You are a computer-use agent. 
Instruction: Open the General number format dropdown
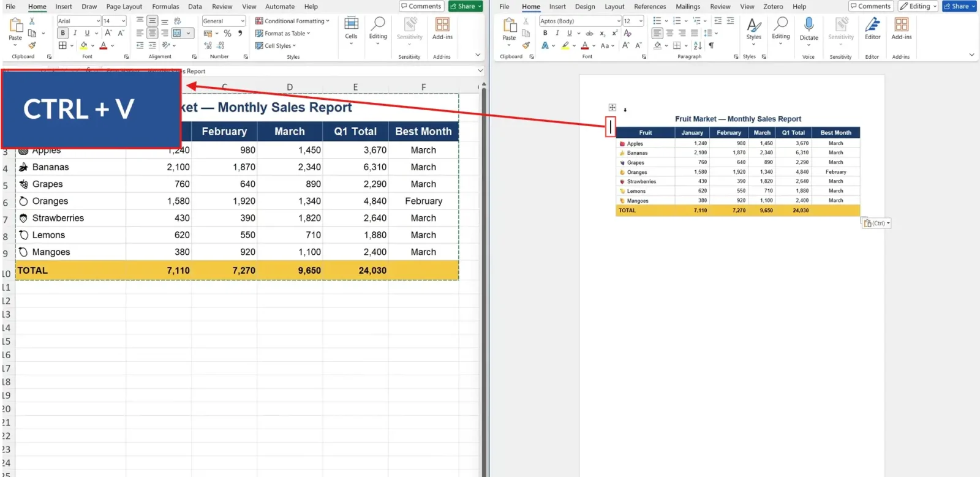(x=243, y=21)
